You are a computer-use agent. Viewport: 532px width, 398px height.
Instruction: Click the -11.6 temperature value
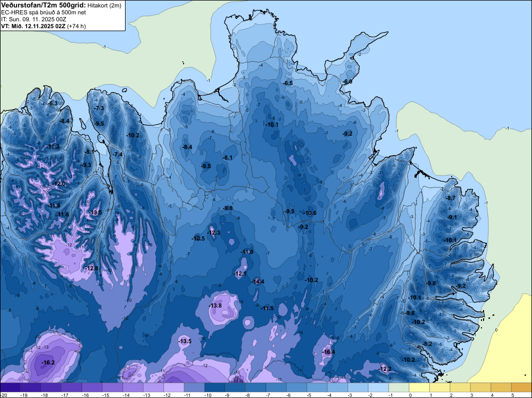[54, 205]
